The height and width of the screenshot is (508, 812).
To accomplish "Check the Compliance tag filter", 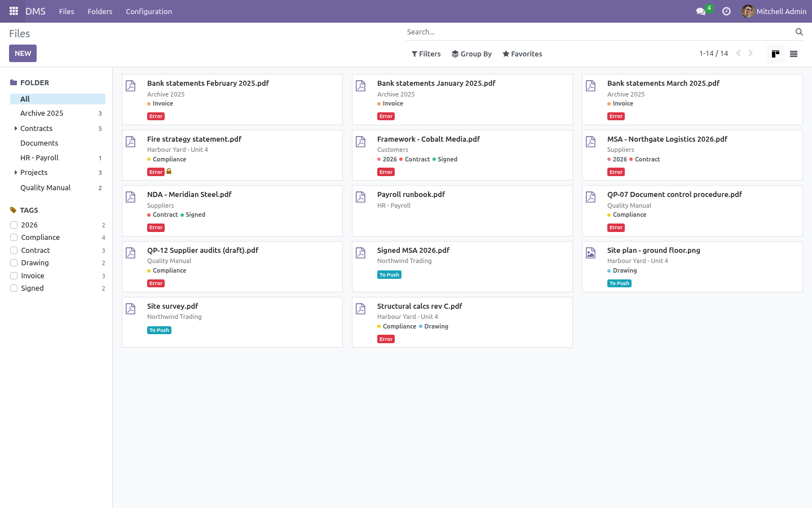I will [x=14, y=238].
